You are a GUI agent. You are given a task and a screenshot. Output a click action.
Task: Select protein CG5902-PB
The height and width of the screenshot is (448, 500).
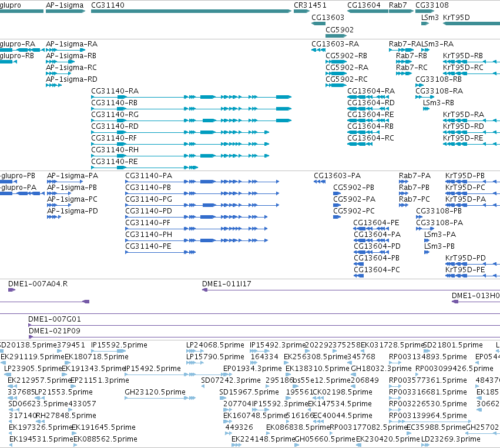pyautogui.click(x=337, y=193)
